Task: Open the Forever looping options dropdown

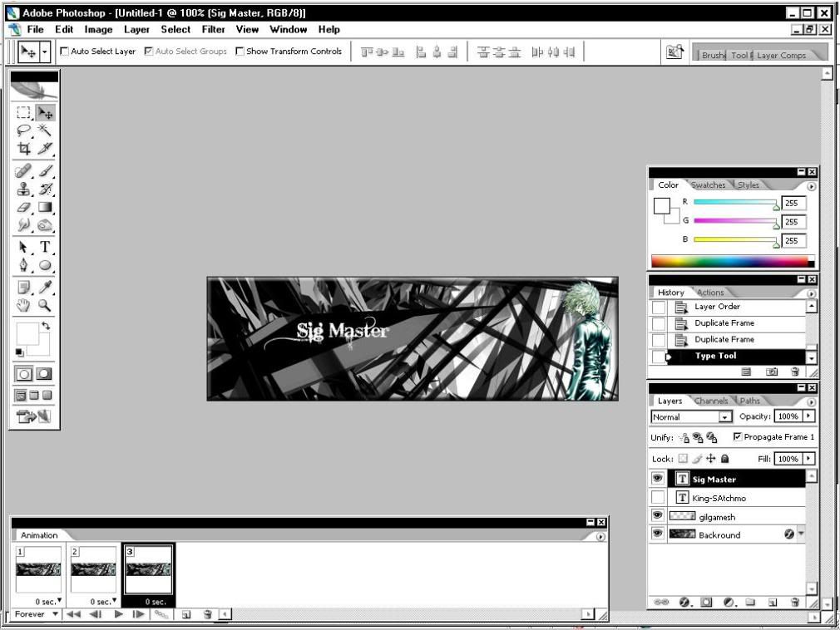Action: (x=55, y=614)
